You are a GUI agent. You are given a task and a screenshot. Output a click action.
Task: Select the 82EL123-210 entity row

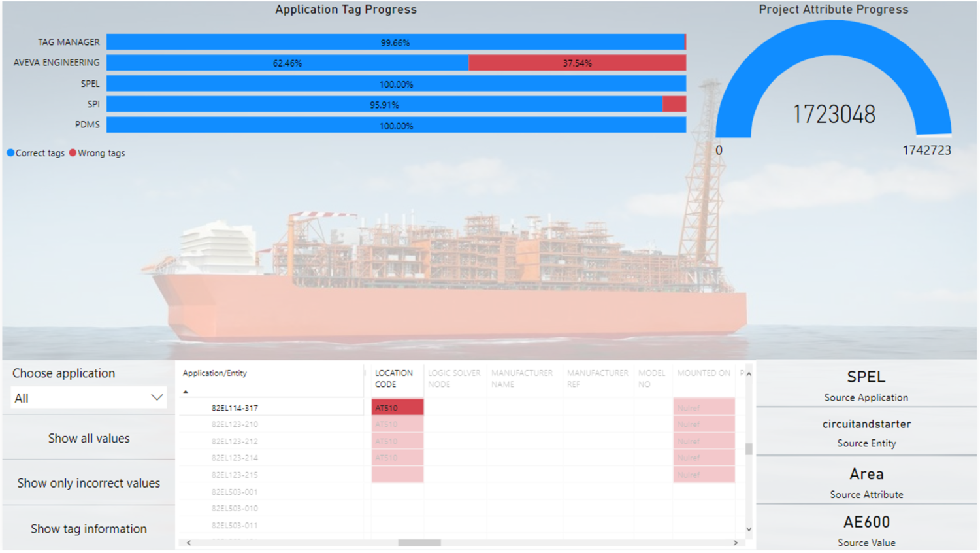235,425
